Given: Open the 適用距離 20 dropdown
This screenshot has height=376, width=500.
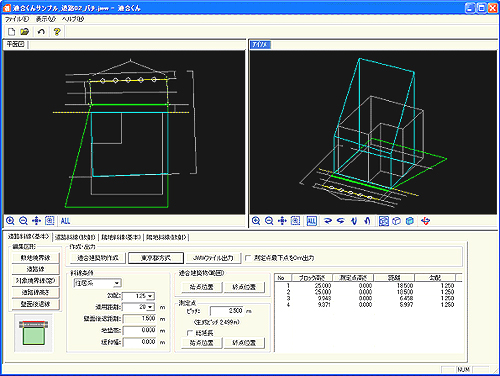Looking at the screenshot, I should (150, 307).
